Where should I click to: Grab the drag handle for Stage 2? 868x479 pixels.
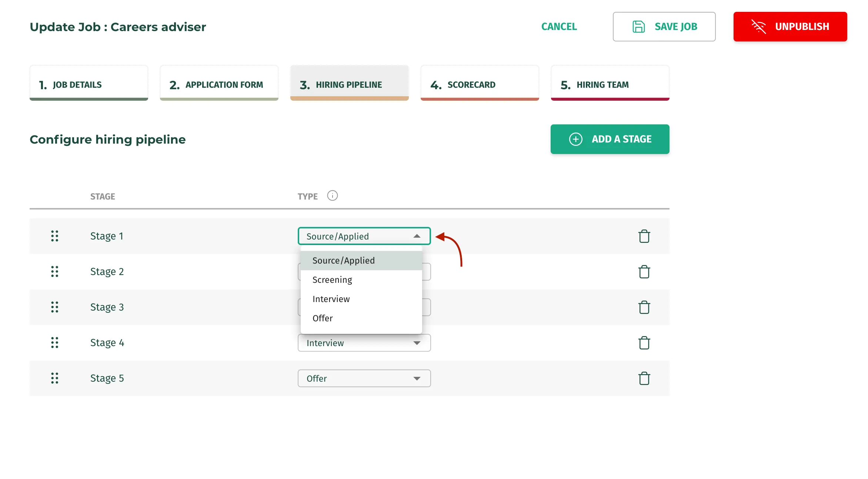pyautogui.click(x=55, y=271)
